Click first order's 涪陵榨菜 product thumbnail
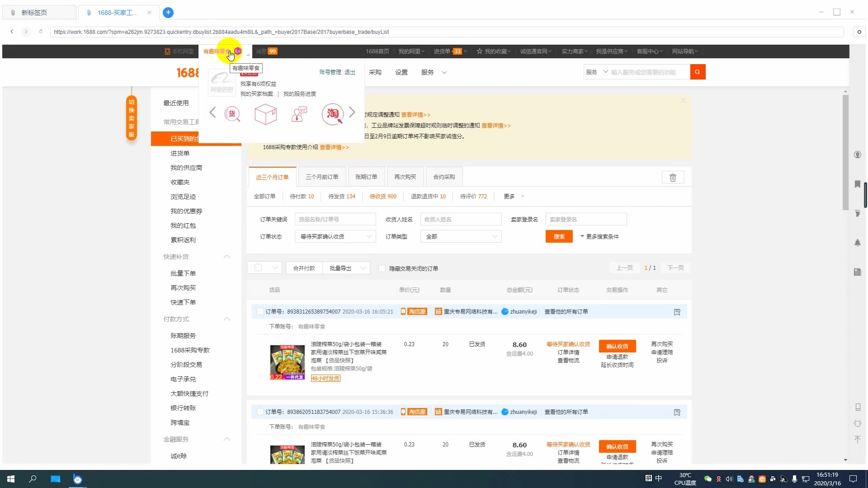This screenshot has height=488, width=868. [288, 362]
